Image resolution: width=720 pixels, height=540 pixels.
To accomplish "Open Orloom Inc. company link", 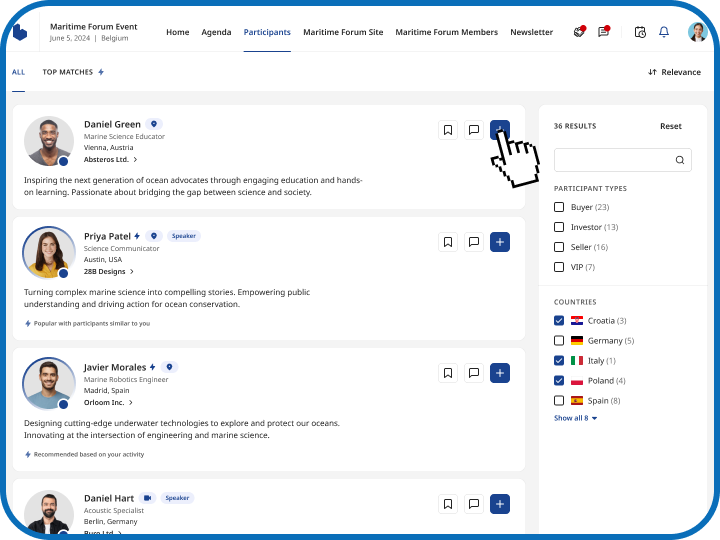I will [x=108, y=402].
